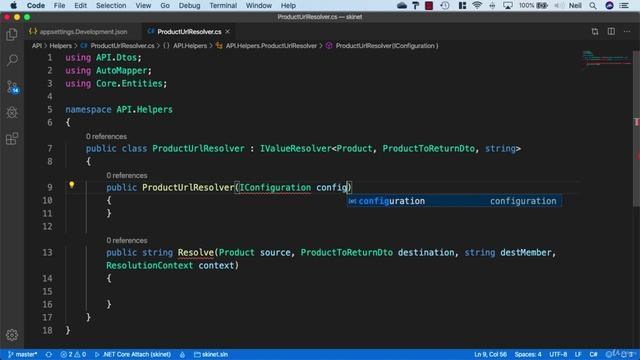640x360 pixels.
Task: Open the Run and Debug view
Action: pyautogui.click(x=12, y=112)
